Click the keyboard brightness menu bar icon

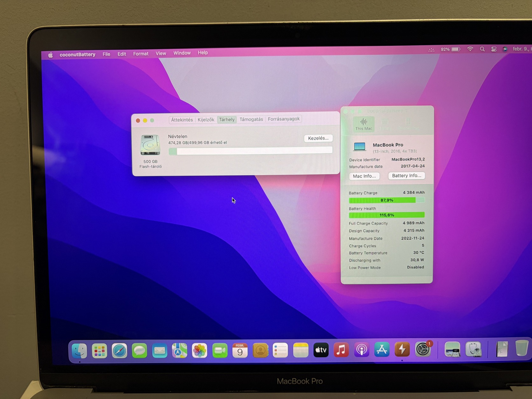pyautogui.click(x=431, y=50)
